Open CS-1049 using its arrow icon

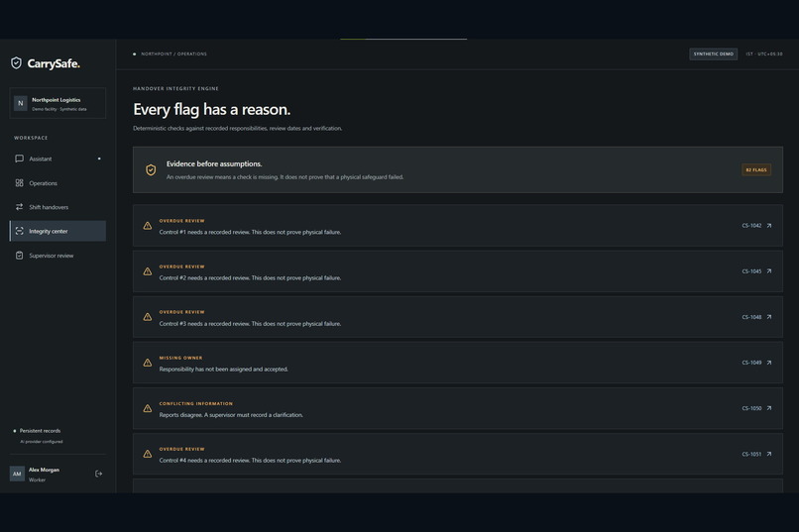(769, 363)
